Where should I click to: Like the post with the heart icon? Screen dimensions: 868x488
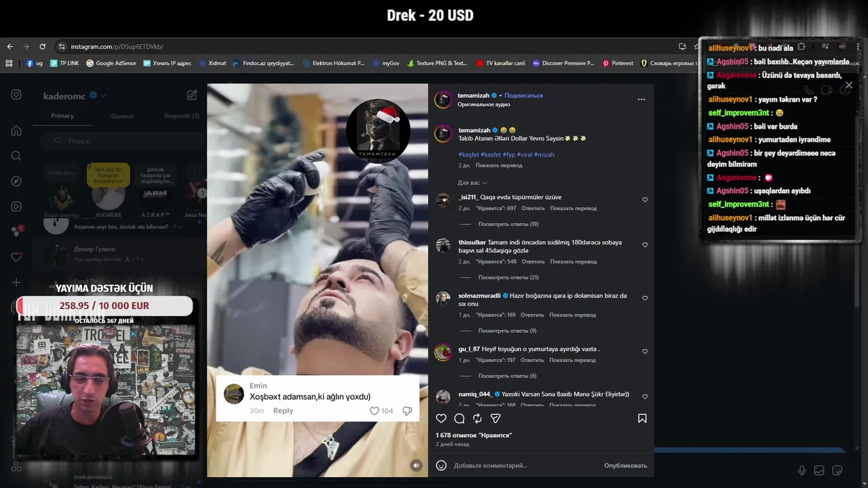tap(441, 418)
